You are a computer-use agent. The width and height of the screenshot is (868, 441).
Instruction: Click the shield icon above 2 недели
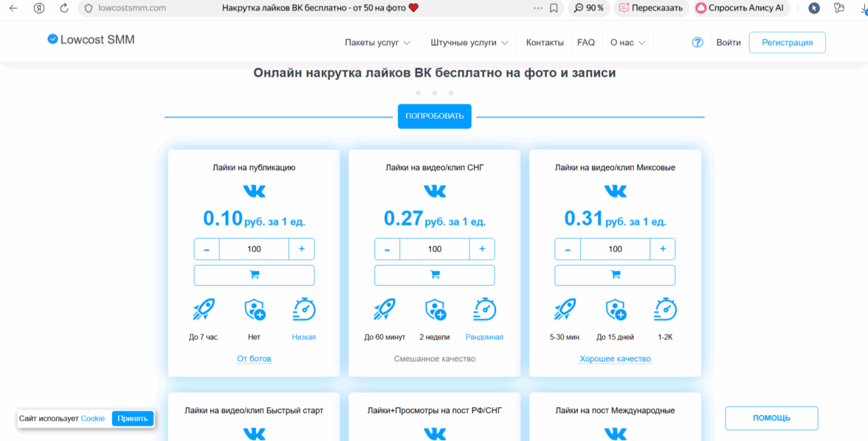[435, 309]
